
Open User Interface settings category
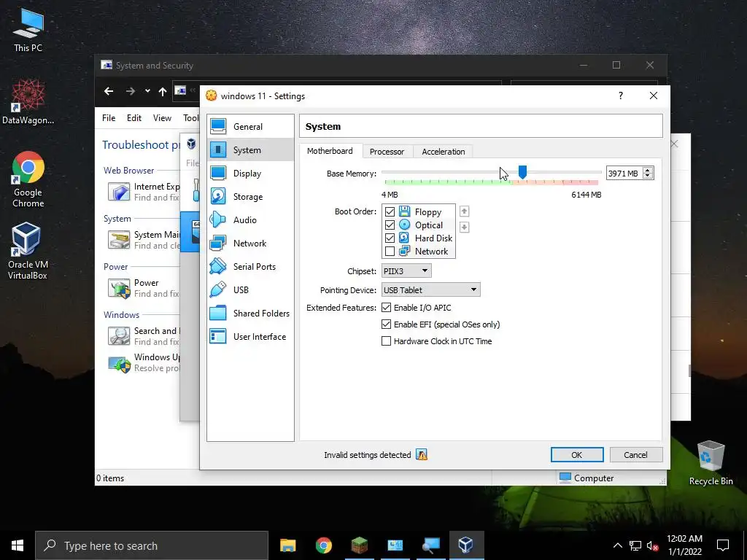[250, 337]
